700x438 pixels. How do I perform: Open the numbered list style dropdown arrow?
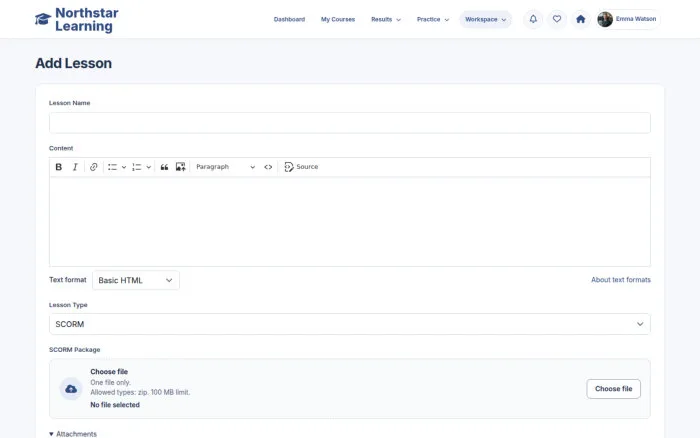(149, 167)
